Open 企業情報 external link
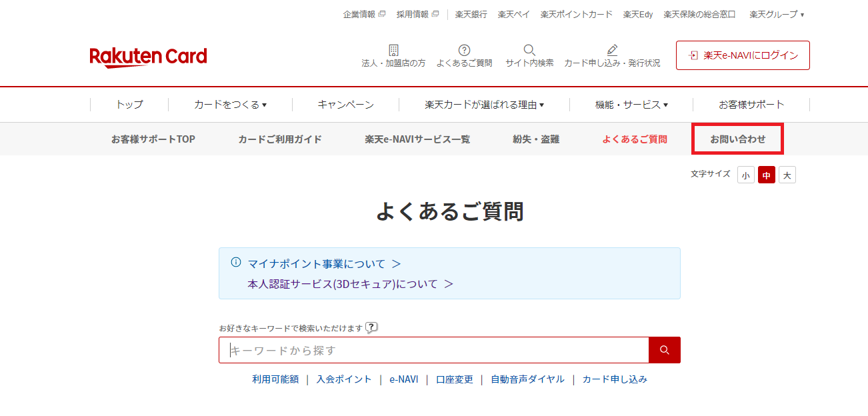This screenshot has height=416, width=868. (x=364, y=14)
